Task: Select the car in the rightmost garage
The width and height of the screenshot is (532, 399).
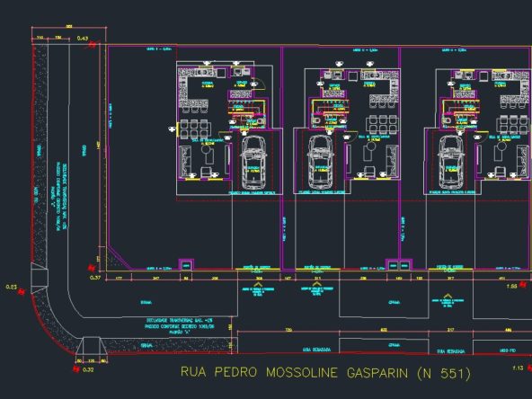Action: [451, 162]
